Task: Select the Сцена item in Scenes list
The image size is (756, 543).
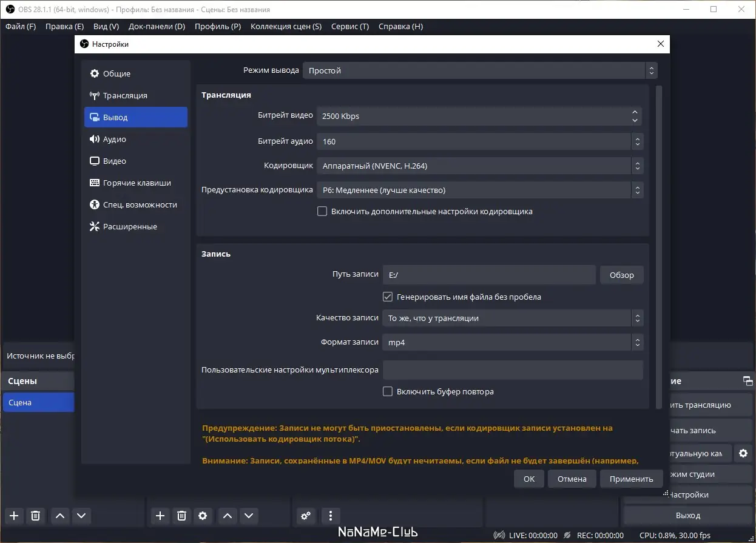Action: pos(38,402)
